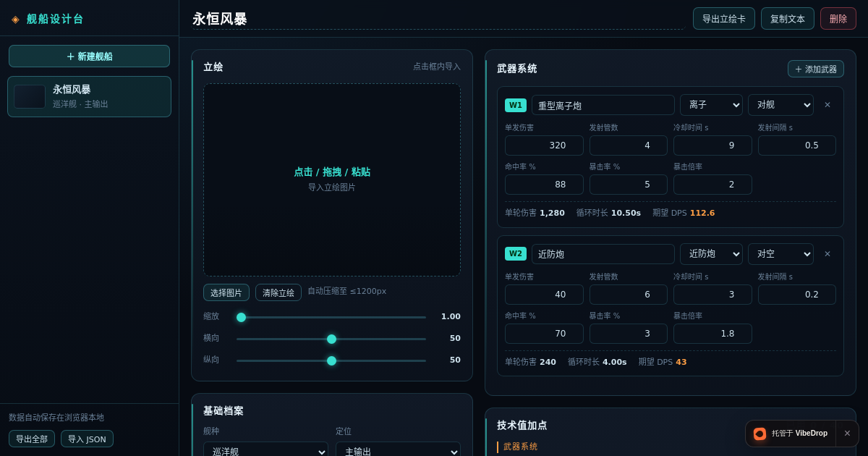Click W2 暴击倍率 field showing 1.8
Viewport: 868px width, 456px height.
click(x=712, y=334)
